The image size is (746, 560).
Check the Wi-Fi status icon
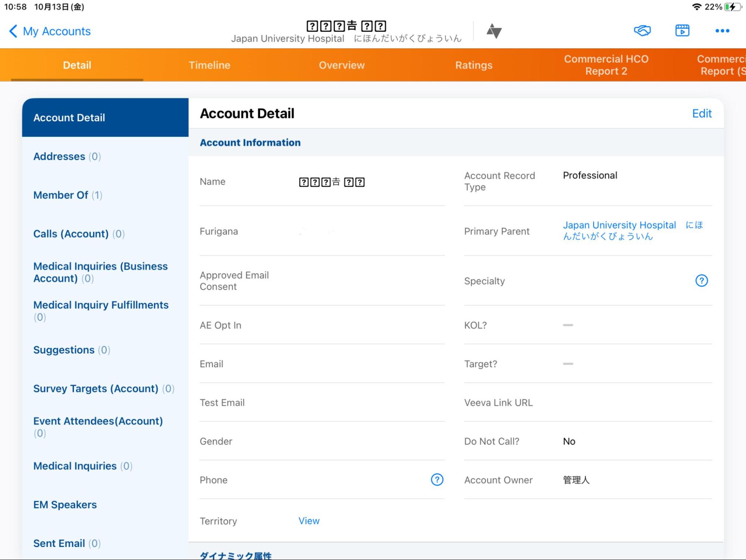click(x=696, y=7)
